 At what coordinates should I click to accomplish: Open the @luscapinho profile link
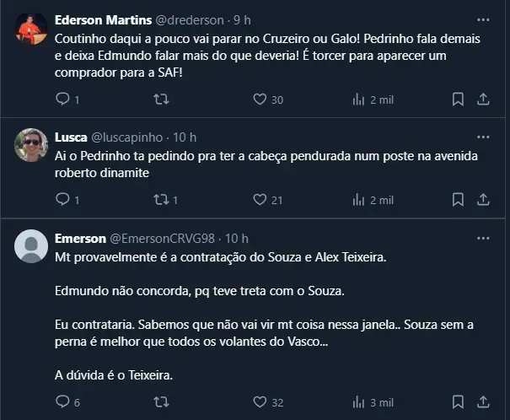pos(126,137)
